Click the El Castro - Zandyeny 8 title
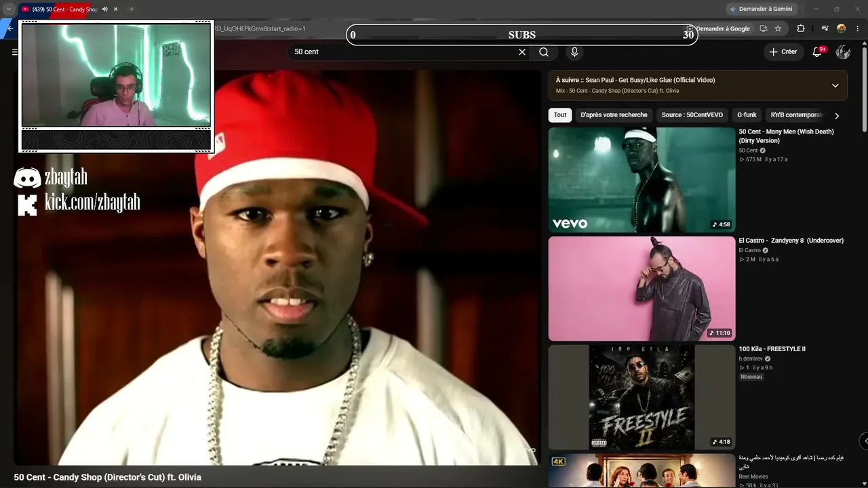868x488 pixels. point(791,241)
